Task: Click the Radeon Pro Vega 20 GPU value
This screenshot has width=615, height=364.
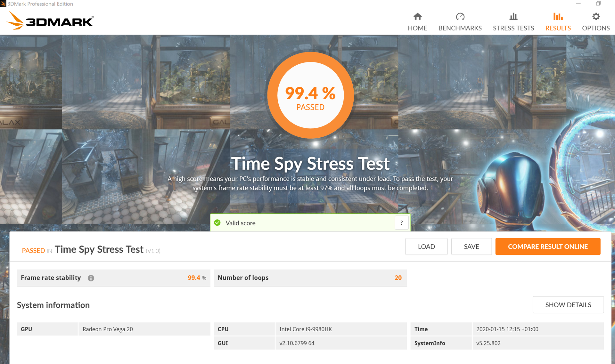Action: coord(108,329)
